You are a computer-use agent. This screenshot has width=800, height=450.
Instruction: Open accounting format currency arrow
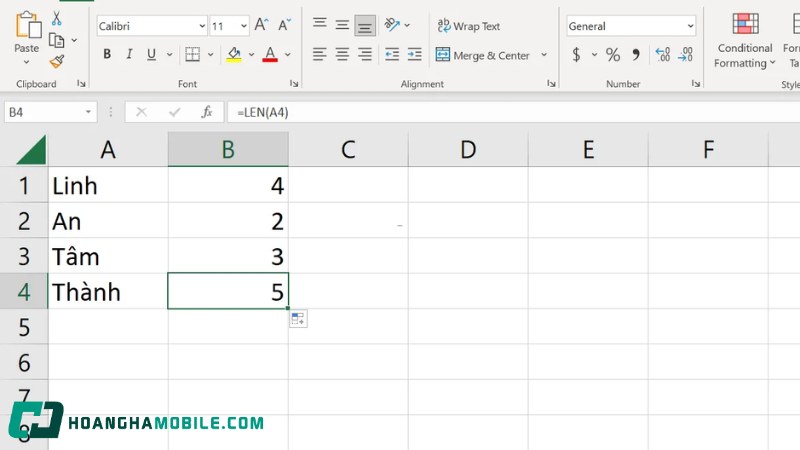(x=594, y=54)
